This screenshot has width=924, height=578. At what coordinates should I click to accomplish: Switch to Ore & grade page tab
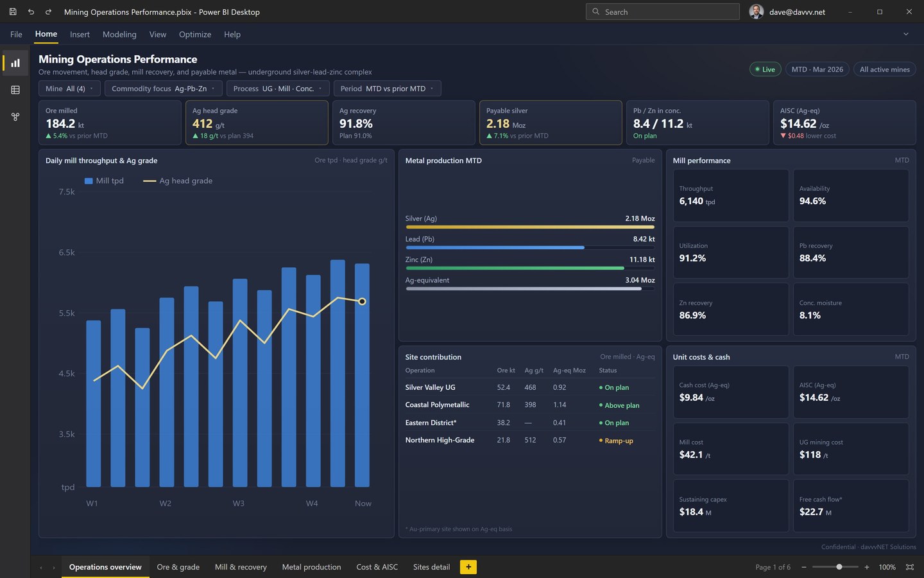coord(178,567)
